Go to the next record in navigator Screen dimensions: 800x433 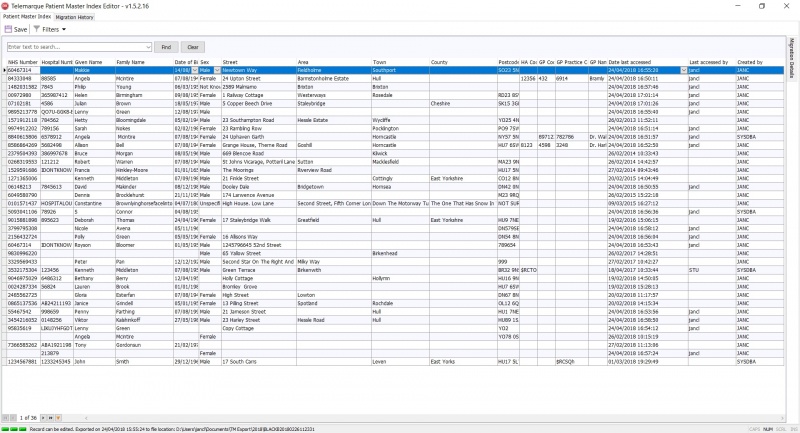[45, 416]
